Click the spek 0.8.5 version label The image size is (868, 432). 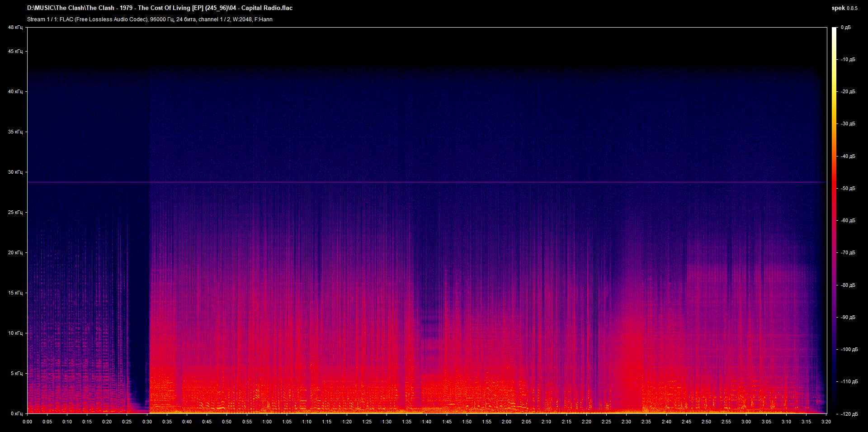[844, 8]
